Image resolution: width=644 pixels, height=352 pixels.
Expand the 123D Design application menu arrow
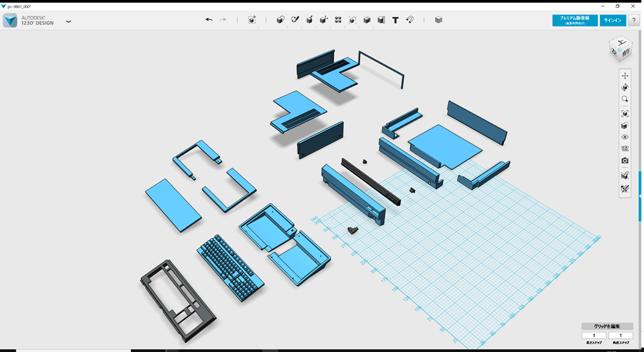click(x=69, y=21)
